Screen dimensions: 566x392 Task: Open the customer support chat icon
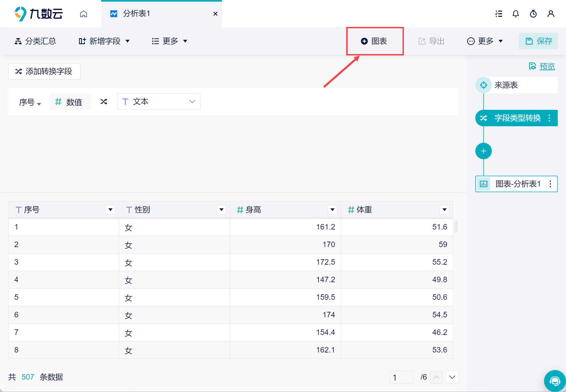point(555,381)
